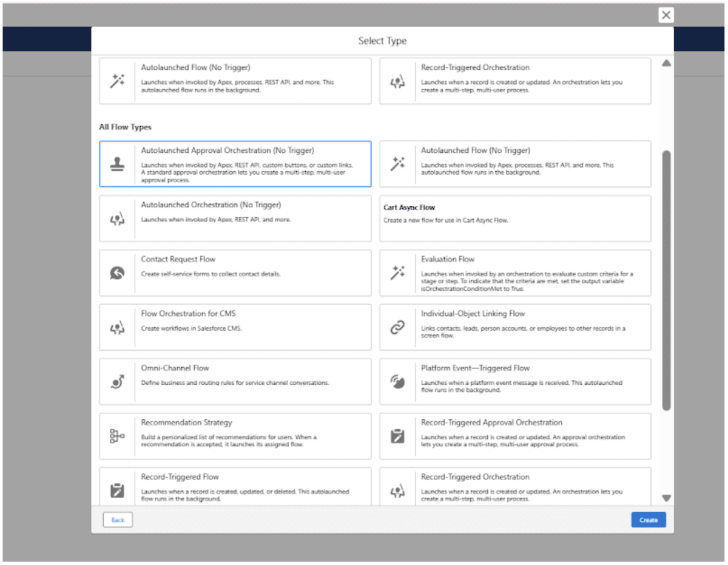Image resolution: width=728 pixels, height=565 pixels.
Task: Select "Record-Triggered Orchestration" title in the last row
Action: (x=476, y=477)
